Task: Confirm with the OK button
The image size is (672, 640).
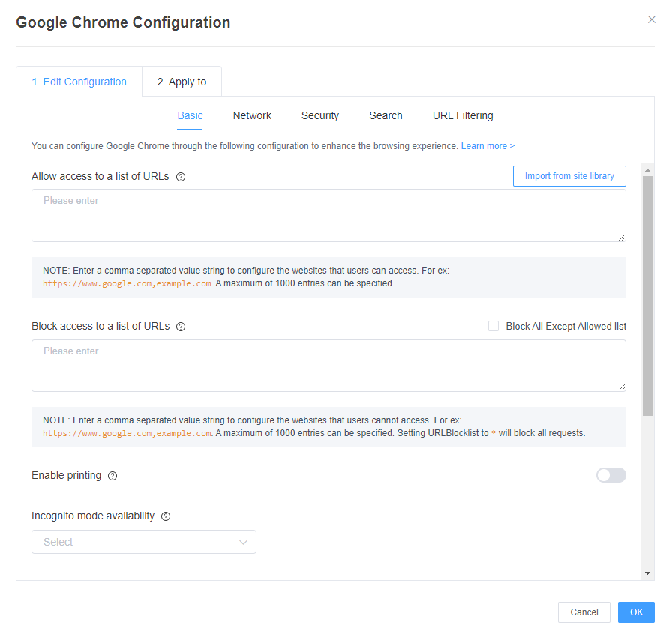Action: pyautogui.click(x=636, y=612)
